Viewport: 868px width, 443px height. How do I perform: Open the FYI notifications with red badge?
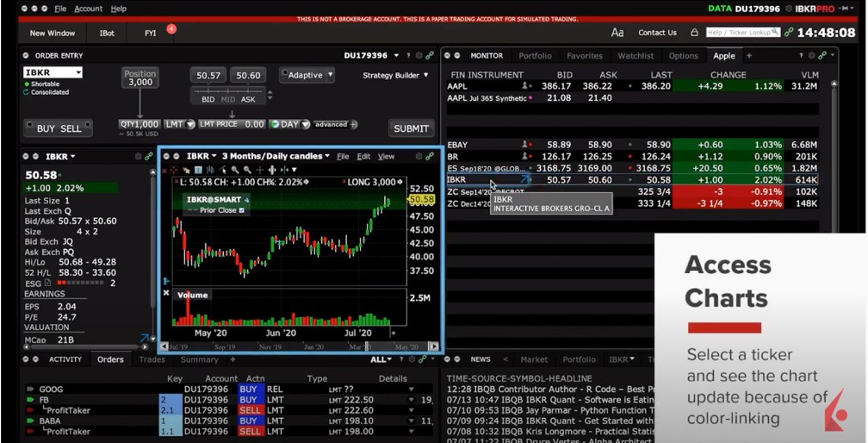152,33
